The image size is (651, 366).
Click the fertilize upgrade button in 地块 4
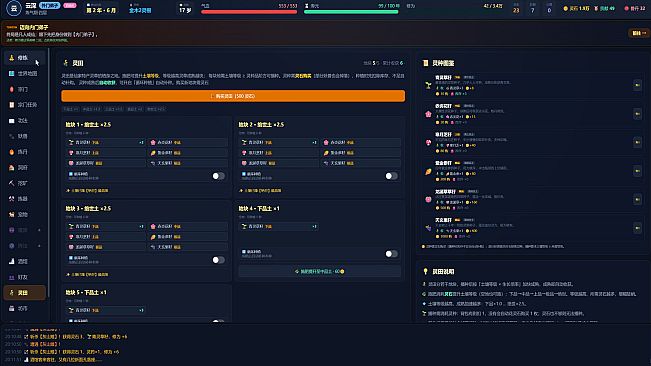(320, 271)
